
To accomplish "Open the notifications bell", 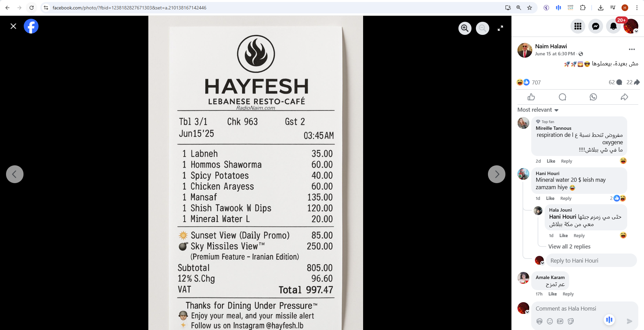I will click(x=613, y=26).
